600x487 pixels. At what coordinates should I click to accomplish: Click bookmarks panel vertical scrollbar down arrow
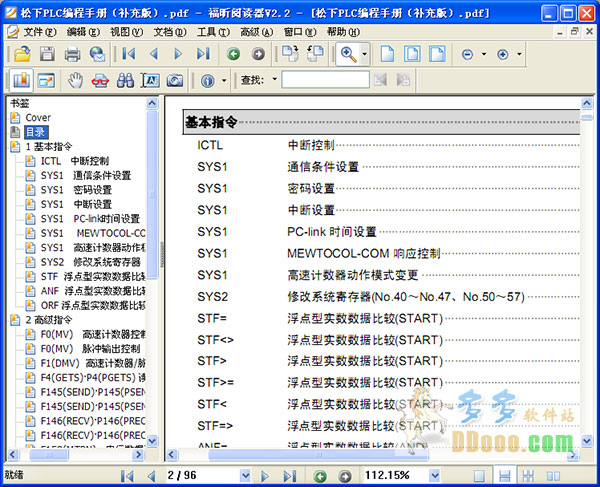click(152, 441)
